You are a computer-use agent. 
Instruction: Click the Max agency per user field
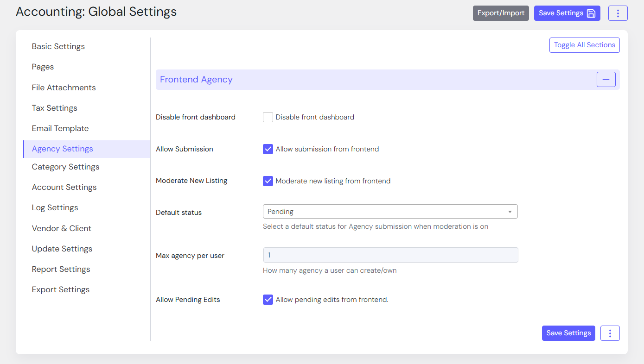click(x=390, y=255)
